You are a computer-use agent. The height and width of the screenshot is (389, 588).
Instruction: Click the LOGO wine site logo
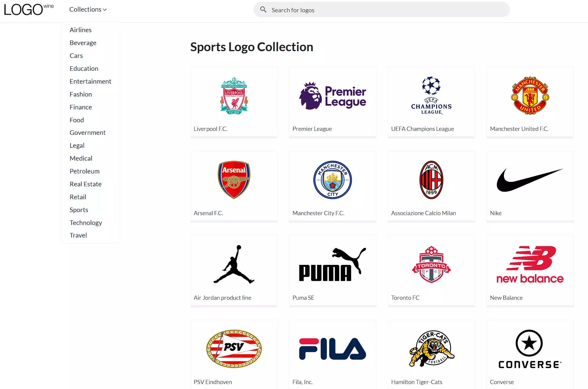(x=29, y=10)
